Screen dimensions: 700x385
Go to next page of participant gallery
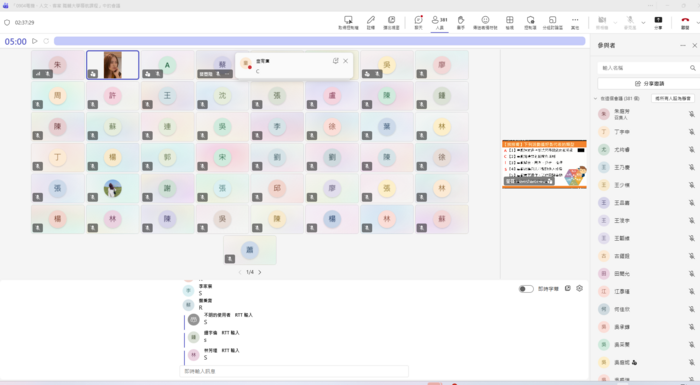[260, 272]
